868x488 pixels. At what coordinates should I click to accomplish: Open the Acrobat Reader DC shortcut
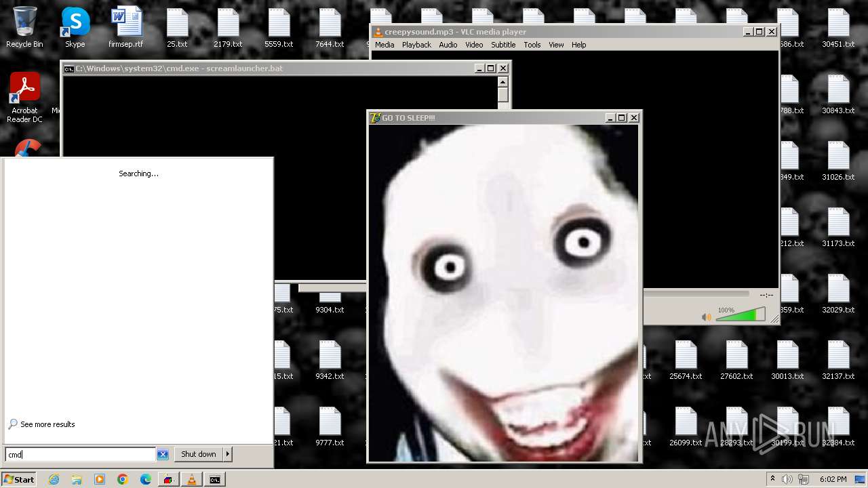pos(24,98)
